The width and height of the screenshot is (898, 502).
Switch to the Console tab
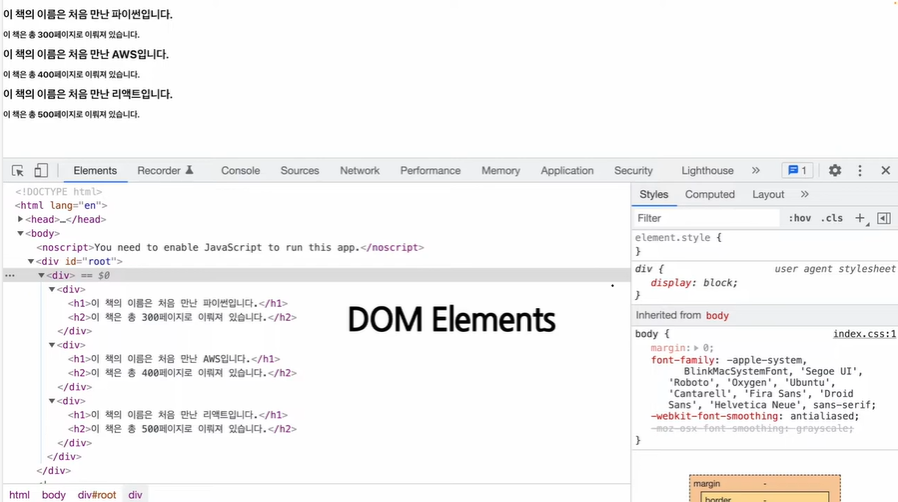(x=241, y=171)
